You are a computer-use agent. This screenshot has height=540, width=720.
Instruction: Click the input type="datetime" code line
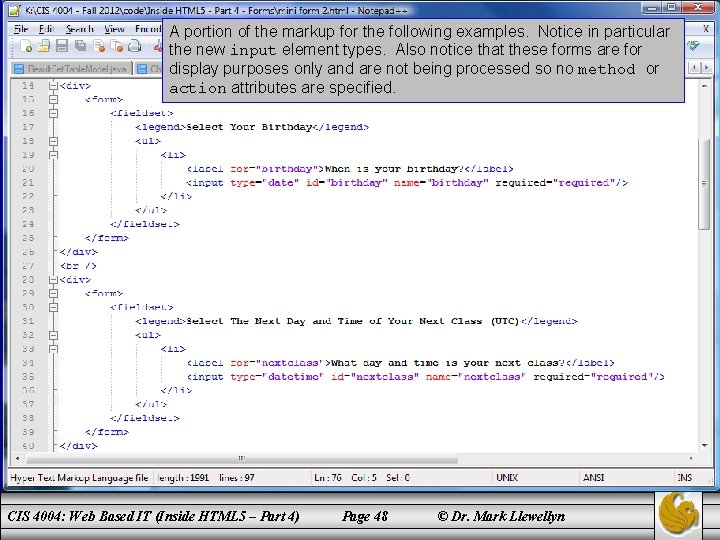point(426,377)
